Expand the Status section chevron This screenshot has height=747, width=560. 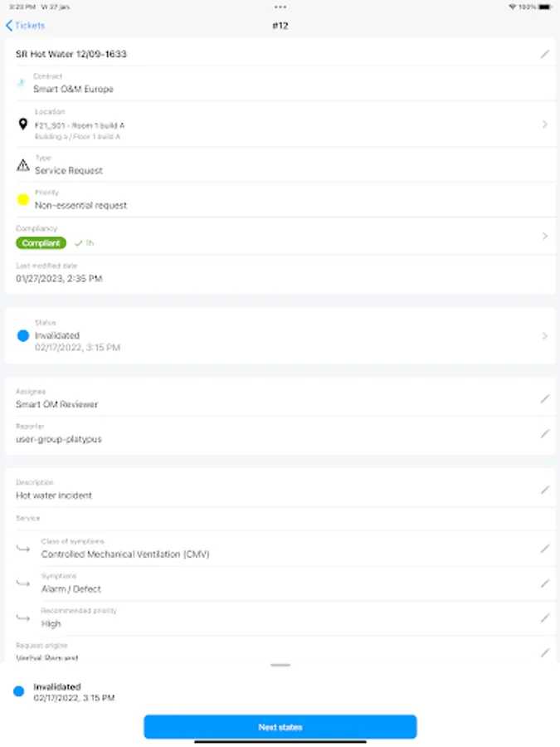(545, 335)
